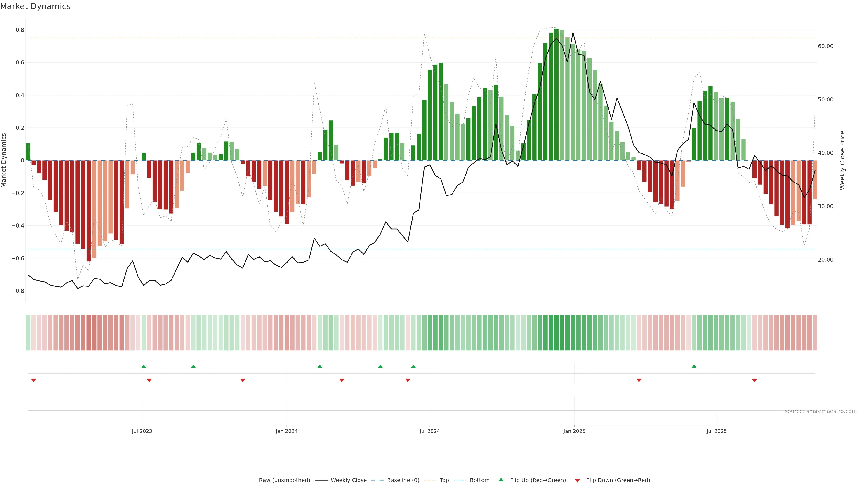The width and height of the screenshot is (868, 488).
Task: Click the leftmost red flip-down marker
Action: (x=33, y=380)
